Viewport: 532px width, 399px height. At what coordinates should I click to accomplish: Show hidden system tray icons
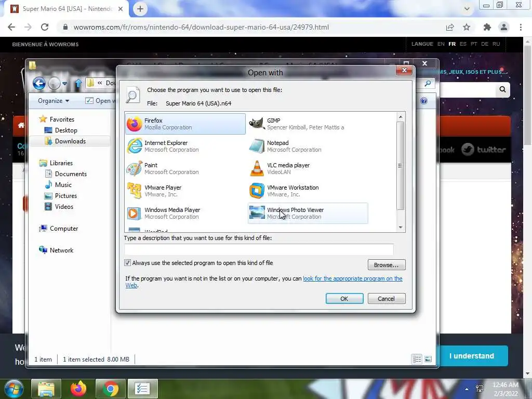(467, 389)
